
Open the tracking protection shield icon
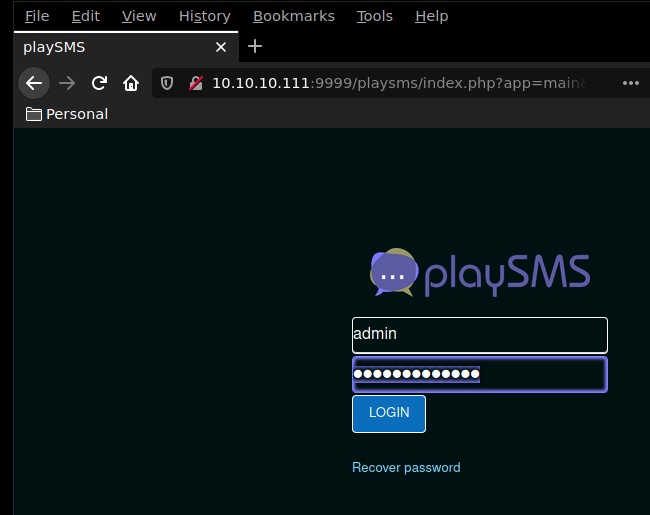(x=168, y=83)
